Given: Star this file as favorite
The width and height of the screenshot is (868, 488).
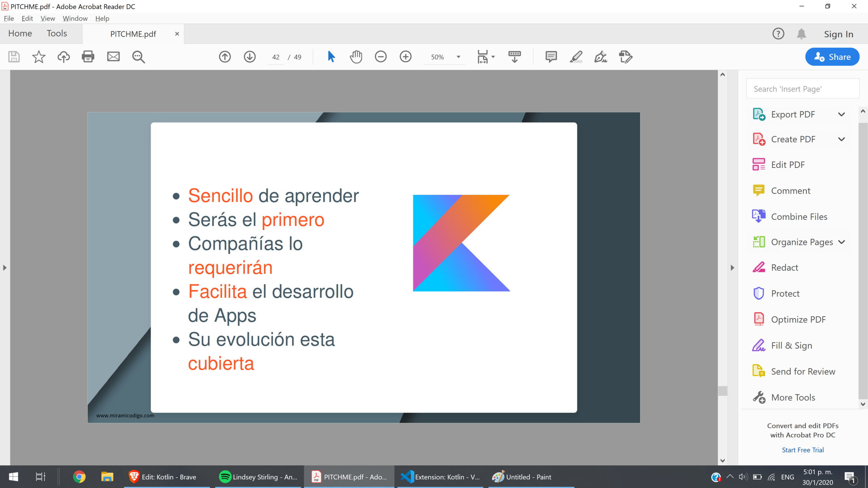Looking at the screenshot, I should point(39,57).
